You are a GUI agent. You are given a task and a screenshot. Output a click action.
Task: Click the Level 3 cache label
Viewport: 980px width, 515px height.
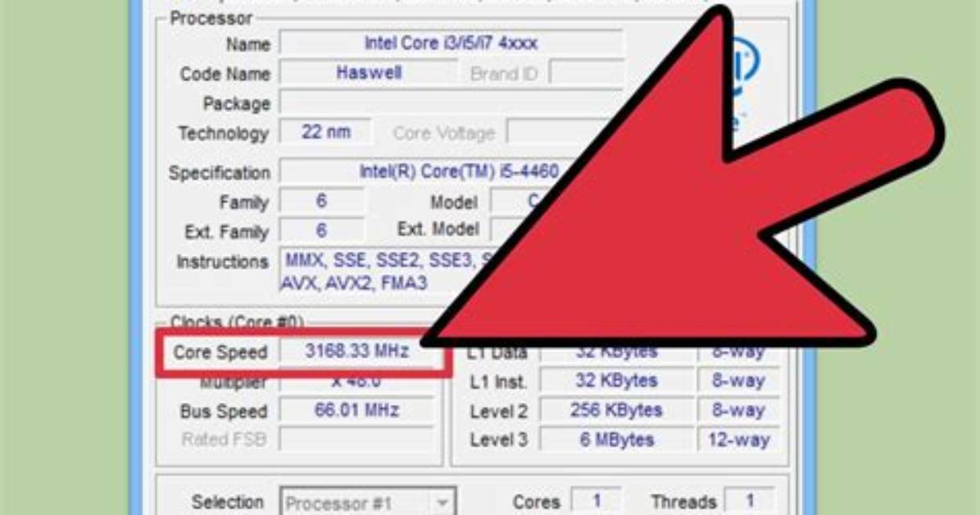coord(499,440)
